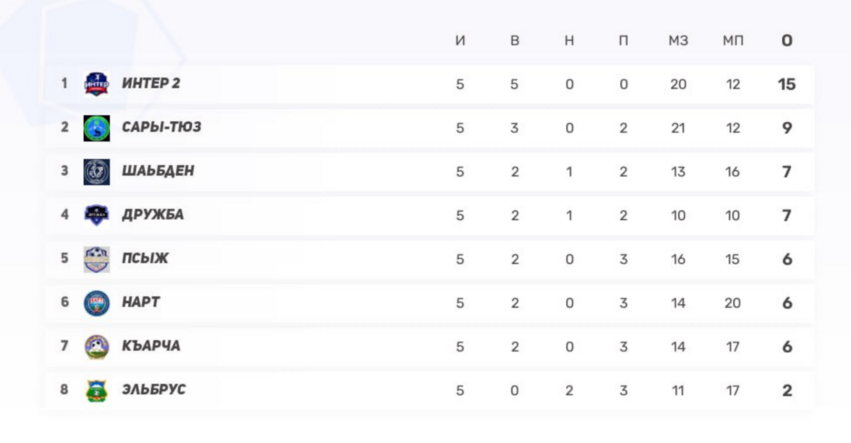
Task: Click the МЗ goals scored column header
Action: (x=678, y=41)
